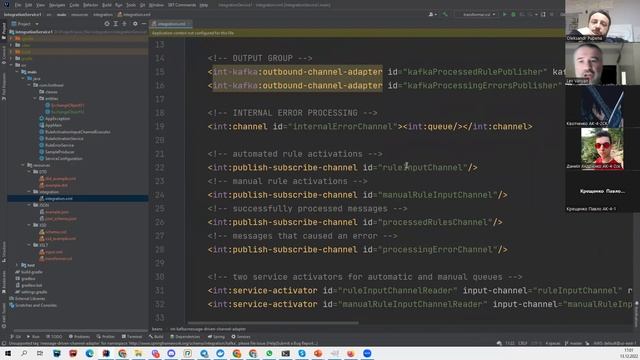The width and height of the screenshot is (640, 360).
Task: Collapse the resources folder in project tree
Action: pos(23,165)
